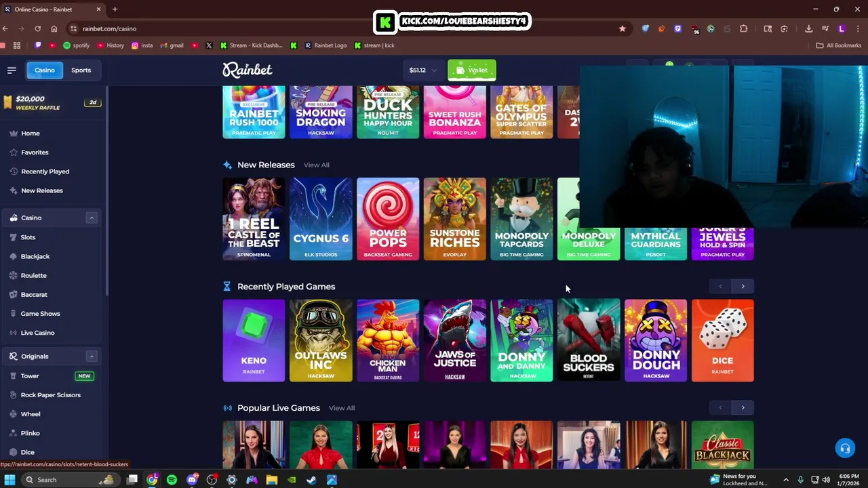
Task: Open All Bookmarks folder
Action: coord(838,45)
